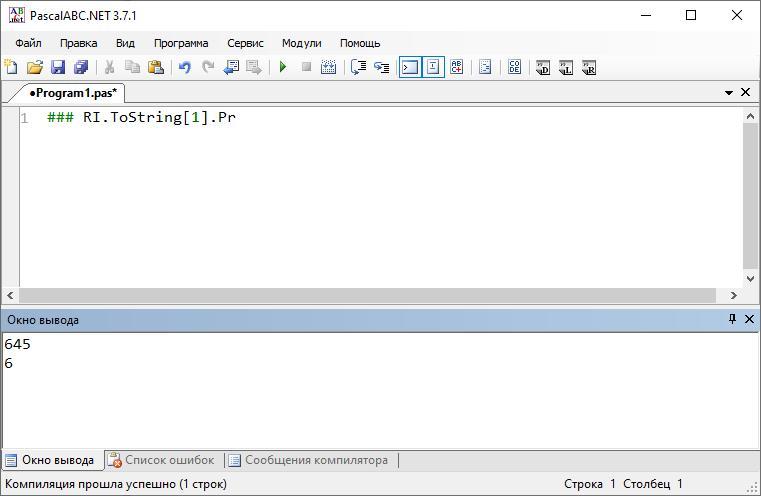Save the current file via floppy icon
761x496 pixels.
tap(58, 67)
